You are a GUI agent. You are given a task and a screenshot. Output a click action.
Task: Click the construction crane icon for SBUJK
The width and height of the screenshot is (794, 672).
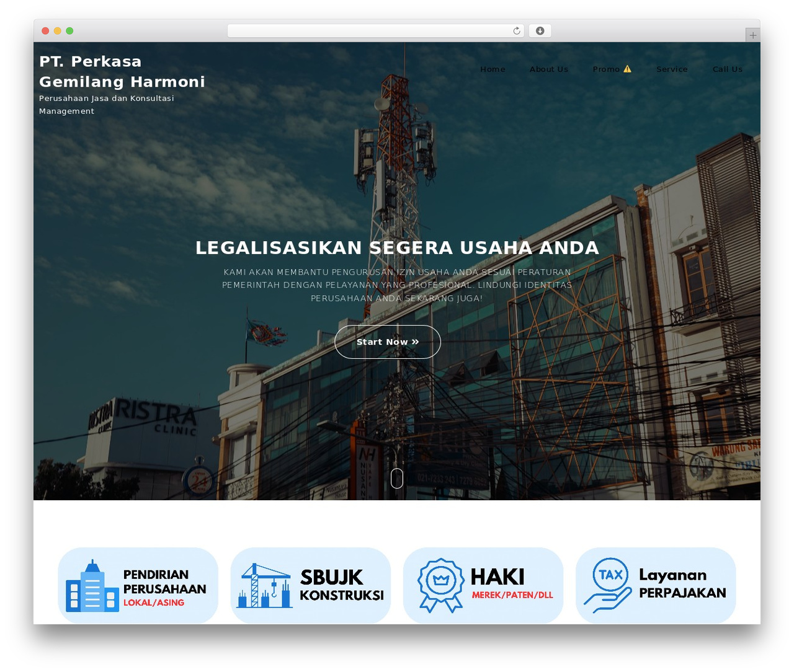click(x=264, y=585)
